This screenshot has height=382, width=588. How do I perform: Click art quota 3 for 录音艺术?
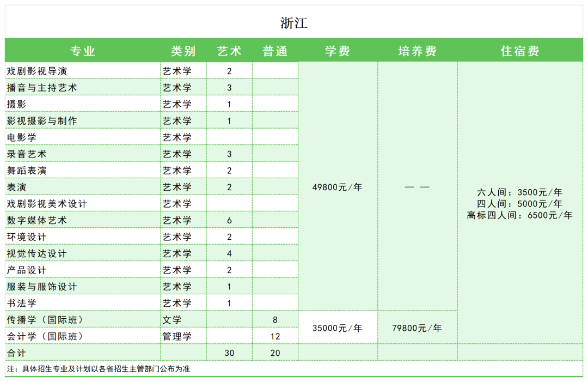229,154
